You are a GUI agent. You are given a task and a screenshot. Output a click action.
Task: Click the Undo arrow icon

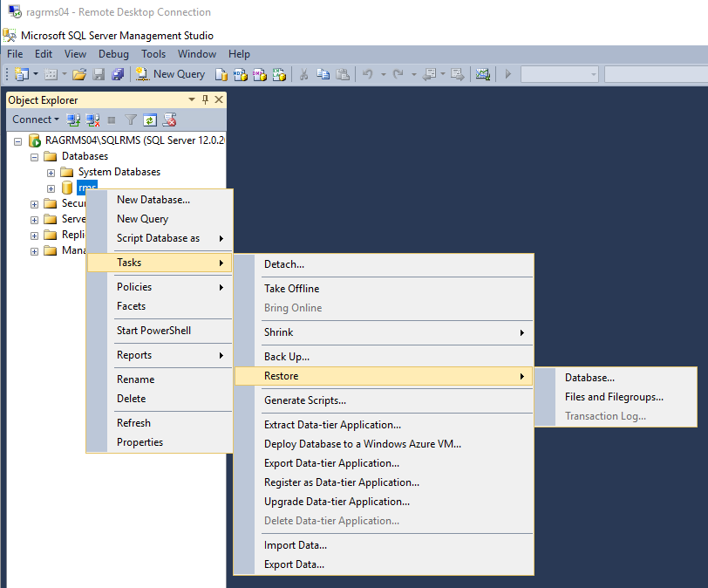pos(368,74)
